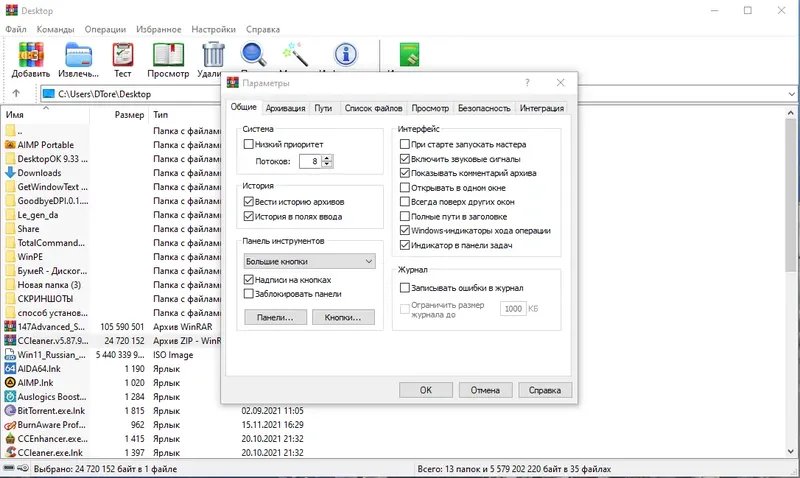Click the file list scroll up arrow
Viewport: 800px width, 478px height.
pos(791,113)
